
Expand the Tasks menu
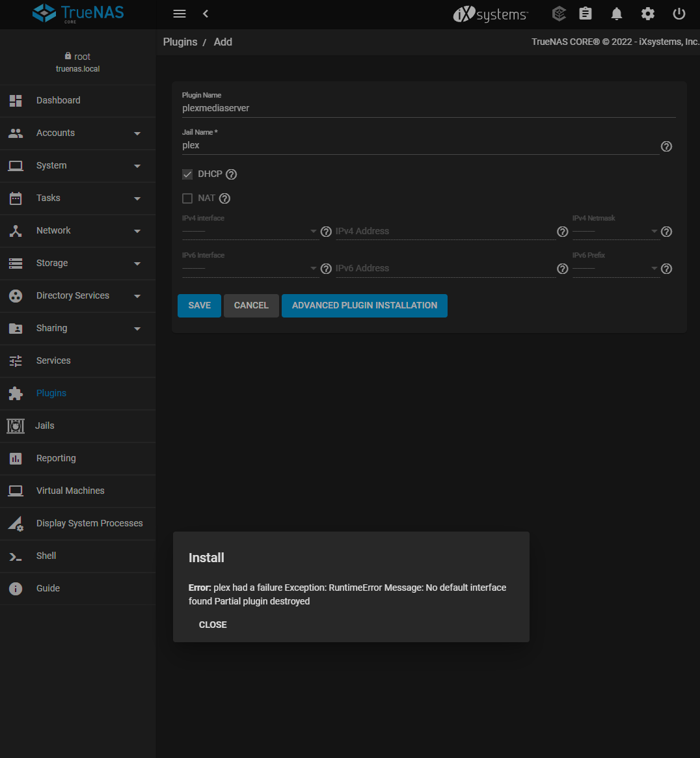77,198
